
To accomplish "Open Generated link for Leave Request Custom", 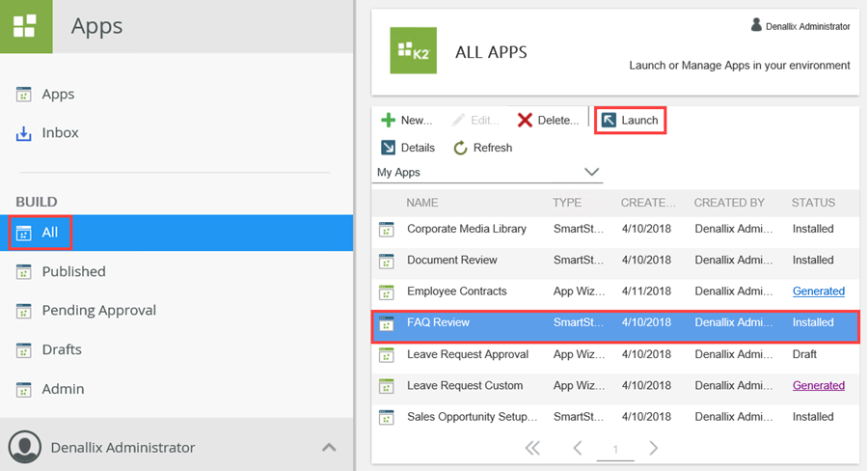I will [x=818, y=385].
